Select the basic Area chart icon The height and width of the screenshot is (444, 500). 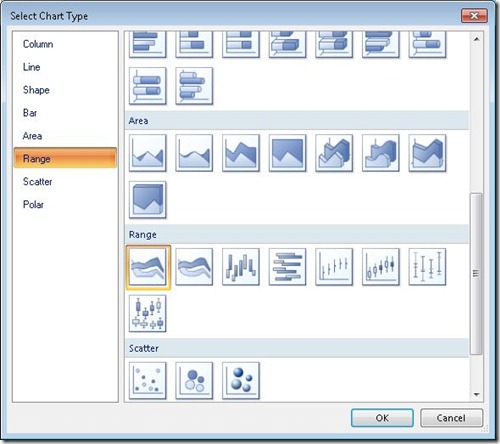click(x=147, y=153)
